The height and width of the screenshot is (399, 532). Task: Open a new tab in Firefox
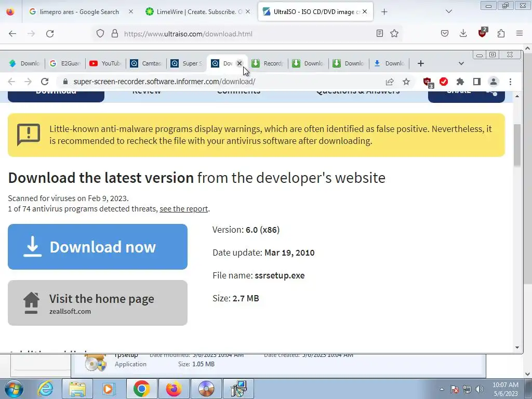[x=384, y=12]
